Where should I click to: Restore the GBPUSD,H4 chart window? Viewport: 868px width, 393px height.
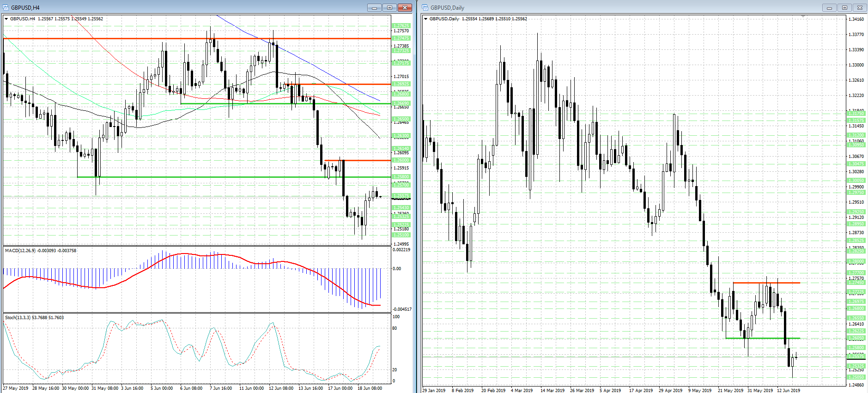389,7
